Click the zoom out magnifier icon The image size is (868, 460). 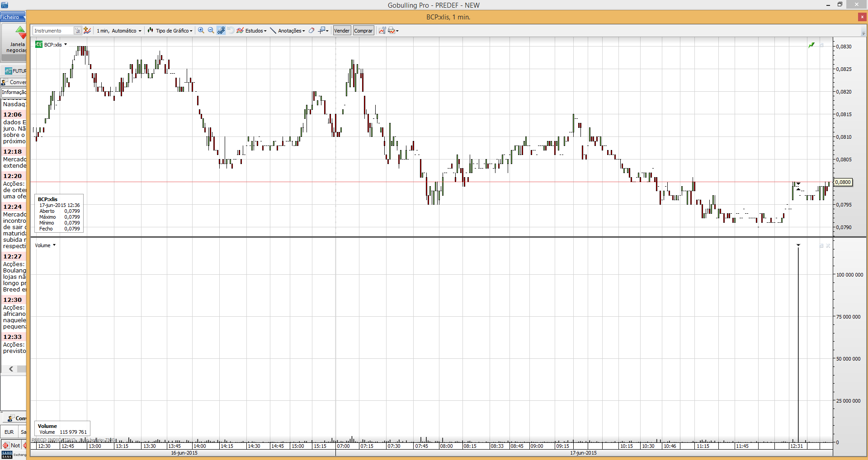coord(211,30)
